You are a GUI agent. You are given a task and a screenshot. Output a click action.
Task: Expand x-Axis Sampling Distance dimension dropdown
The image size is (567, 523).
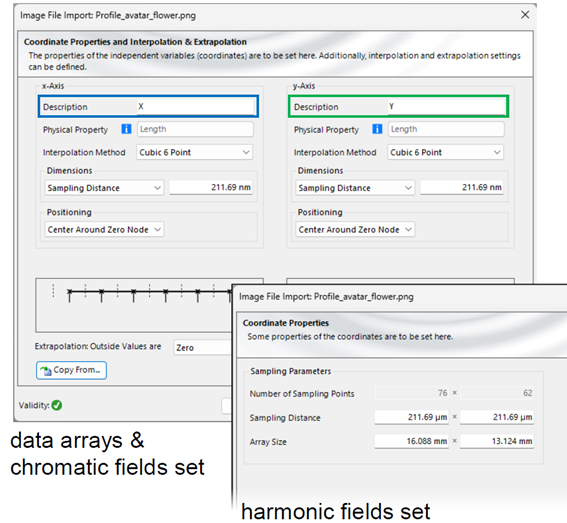click(x=104, y=188)
